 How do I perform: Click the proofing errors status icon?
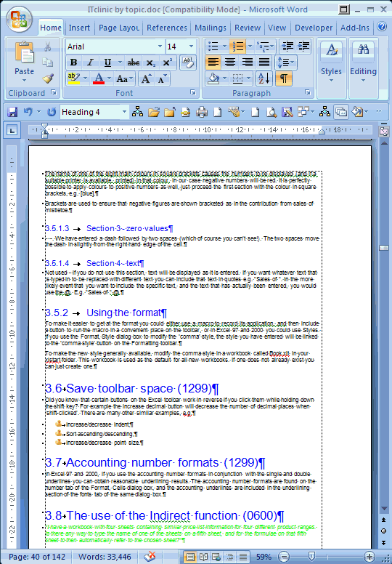pyautogui.click(x=150, y=557)
